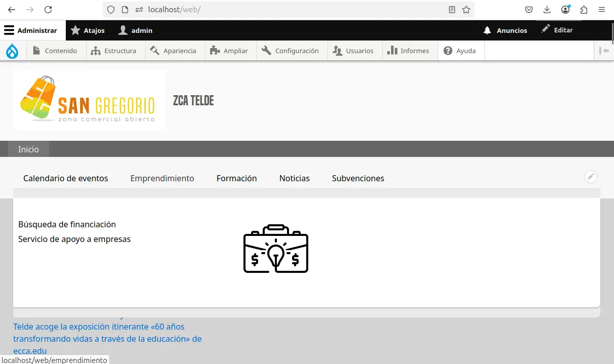
Task: Open the Búsqueda de financiación link
Action: [x=67, y=224]
